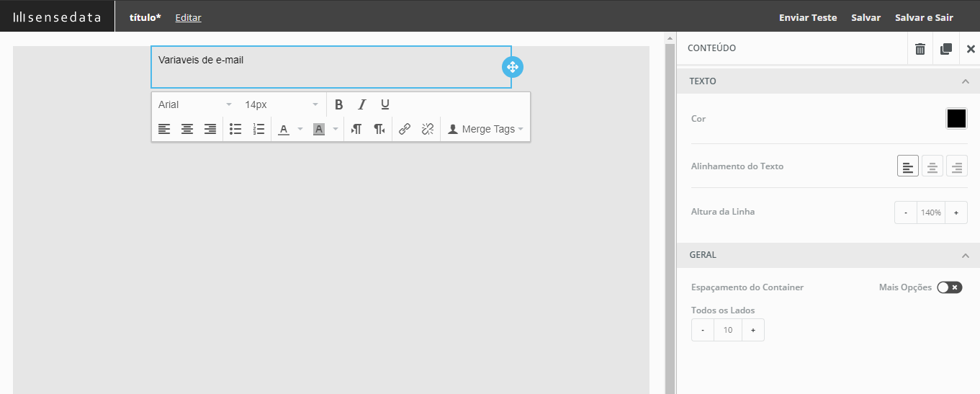The image size is (980, 394).
Task: Duplicate content block with copy icon
Action: [946, 48]
